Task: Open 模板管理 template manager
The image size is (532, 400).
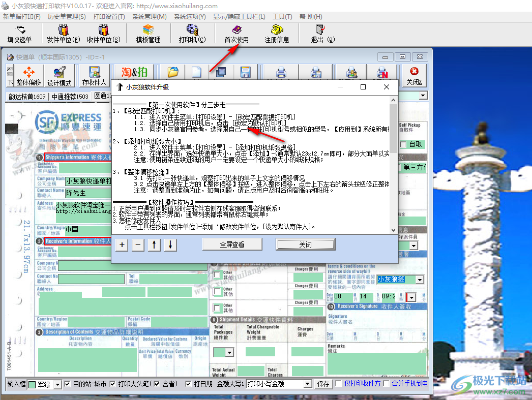Action: [149, 34]
